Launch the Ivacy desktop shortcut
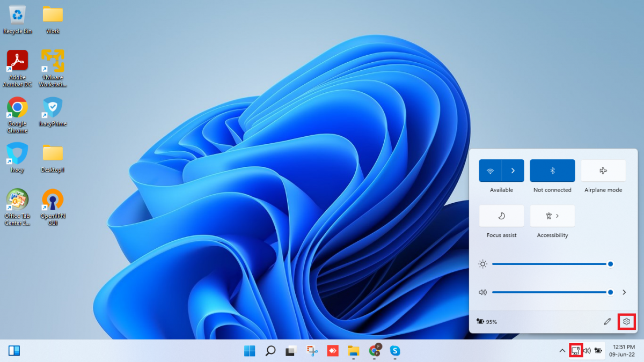 point(17,158)
